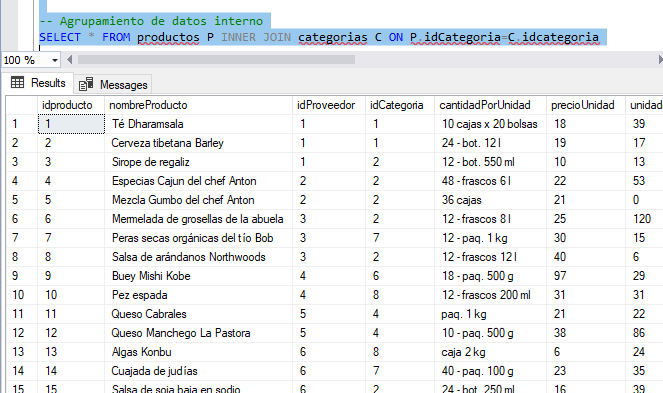The image size is (663, 393).
Task: Click 'P.idCategoria' in the SQL query
Action: tap(455, 37)
